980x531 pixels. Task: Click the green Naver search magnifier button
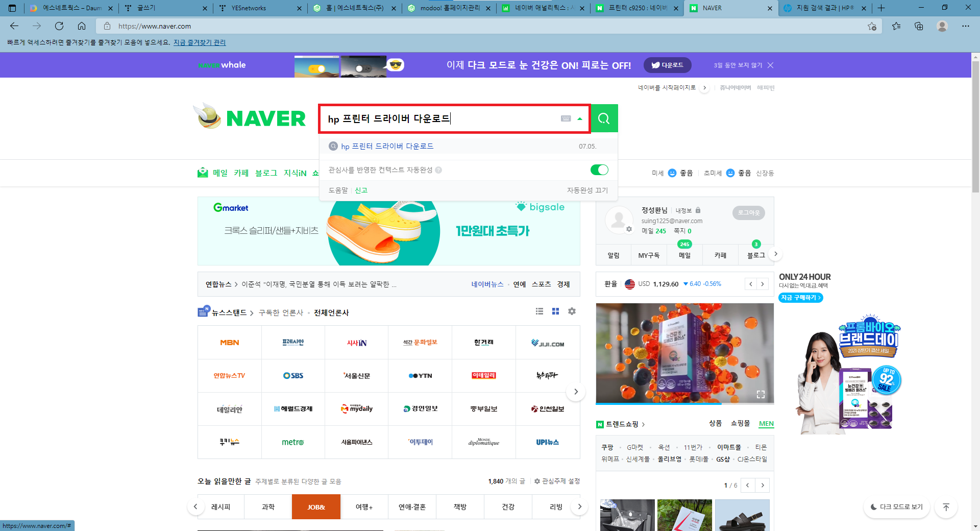(x=604, y=118)
